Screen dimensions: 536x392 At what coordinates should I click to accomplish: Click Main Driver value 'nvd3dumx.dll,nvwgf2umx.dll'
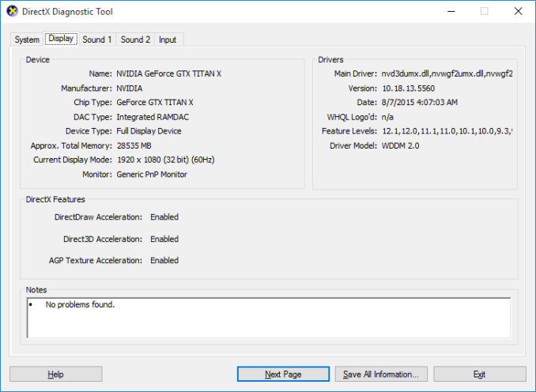point(447,73)
